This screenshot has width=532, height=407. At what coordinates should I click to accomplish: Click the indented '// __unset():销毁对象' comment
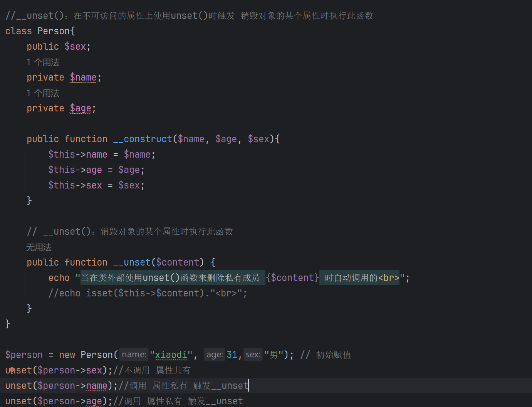click(130, 232)
